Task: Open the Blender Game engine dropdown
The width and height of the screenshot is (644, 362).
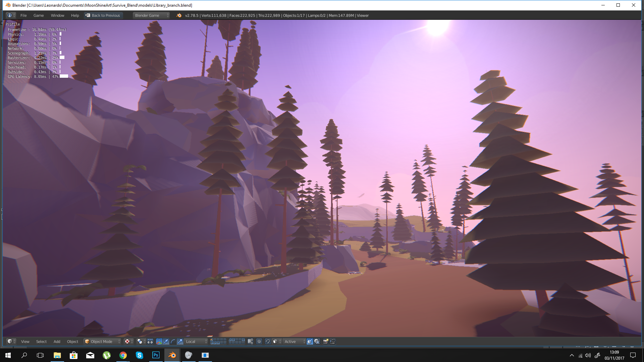Action: click(151, 15)
